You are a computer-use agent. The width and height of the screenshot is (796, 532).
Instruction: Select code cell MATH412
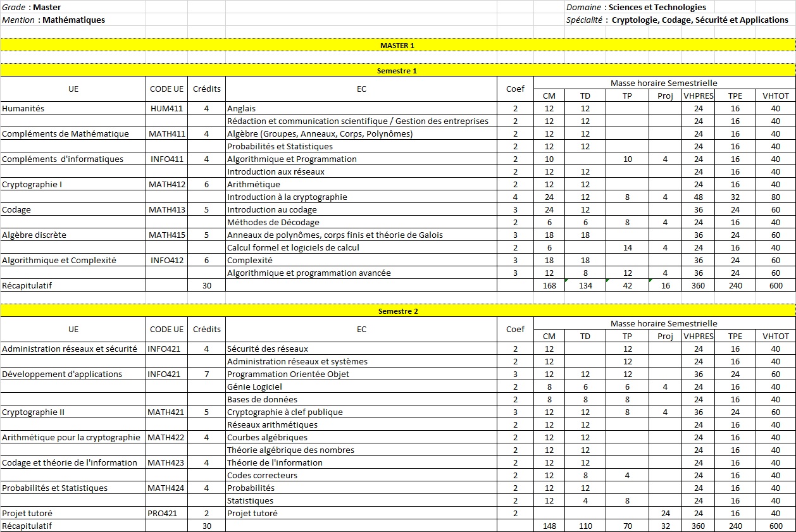click(x=166, y=184)
